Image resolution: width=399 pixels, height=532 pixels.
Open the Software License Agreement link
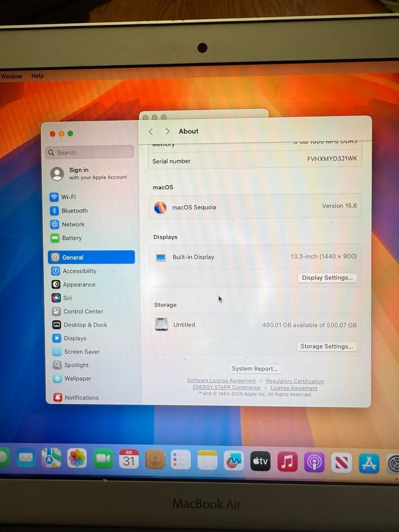point(221,381)
